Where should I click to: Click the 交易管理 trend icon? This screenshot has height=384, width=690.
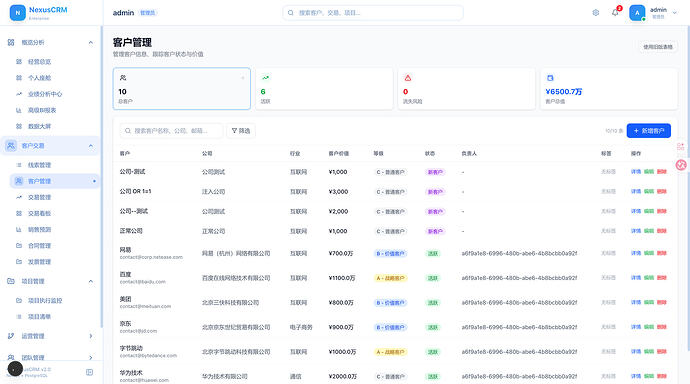19,197
